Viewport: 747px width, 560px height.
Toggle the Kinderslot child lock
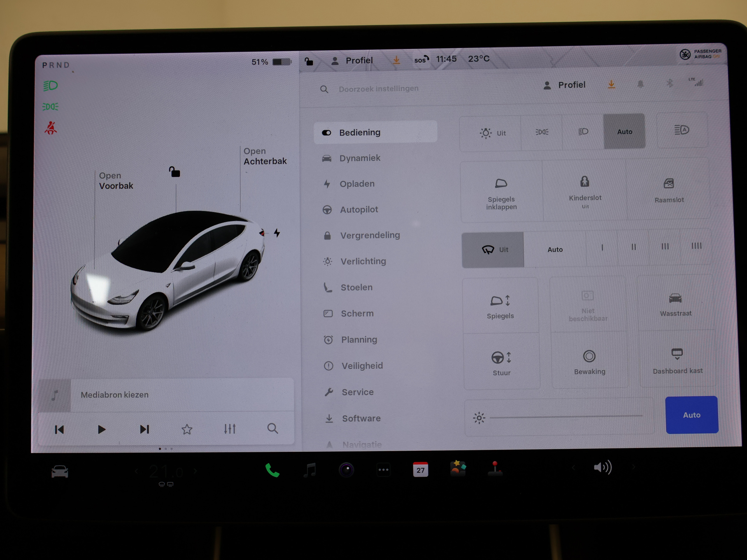pyautogui.click(x=585, y=191)
